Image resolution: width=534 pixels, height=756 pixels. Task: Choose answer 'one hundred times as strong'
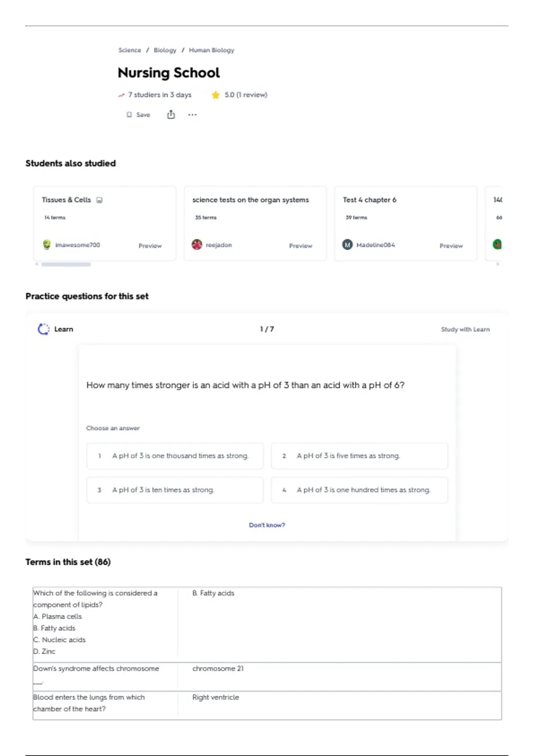coord(359,490)
